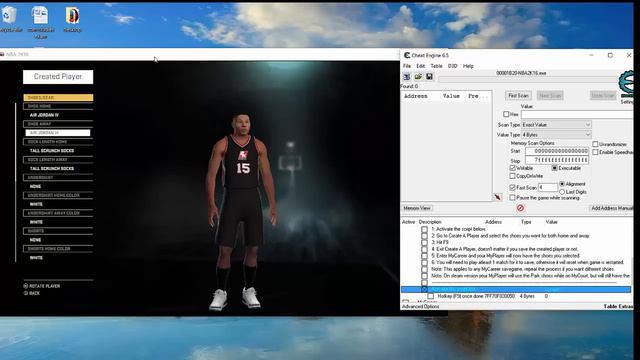Click the Memory View button
Viewport: 640px width, 360px height.
(417, 208)
